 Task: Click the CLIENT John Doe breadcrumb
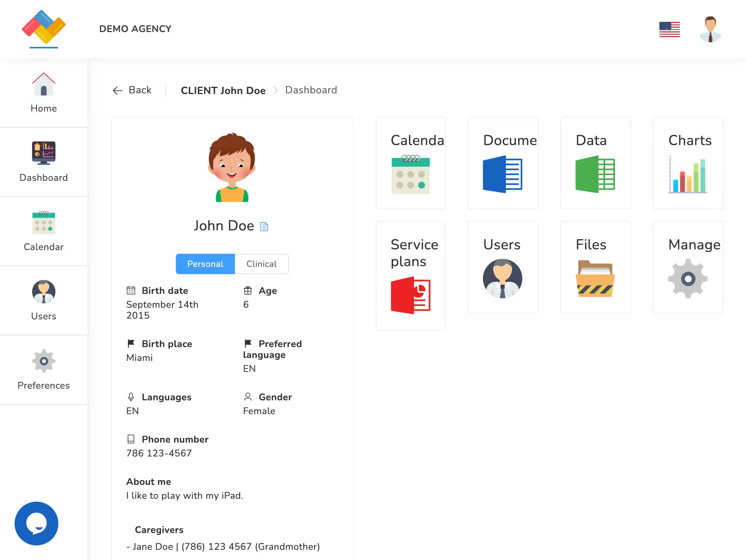coord(223,90)
